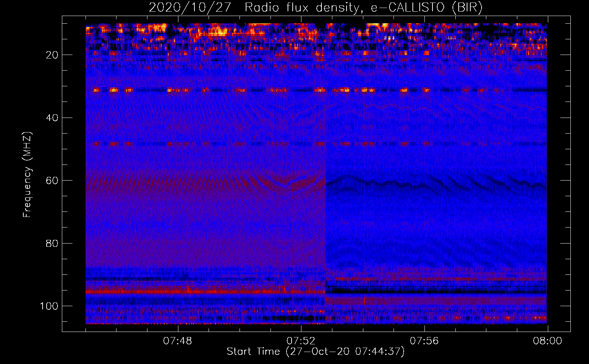
Task: Click the 40 MHz frequency tick label
Action: point(52,118)
